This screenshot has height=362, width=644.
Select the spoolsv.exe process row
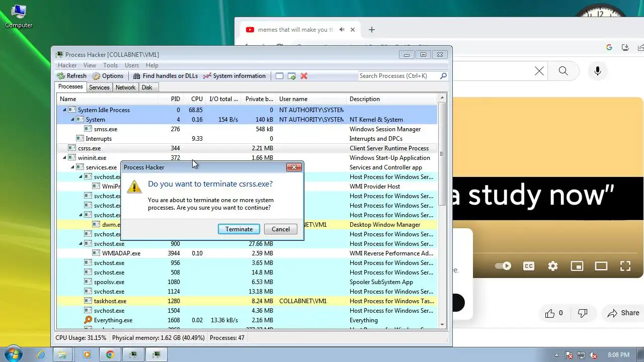(x=247, y=282)
